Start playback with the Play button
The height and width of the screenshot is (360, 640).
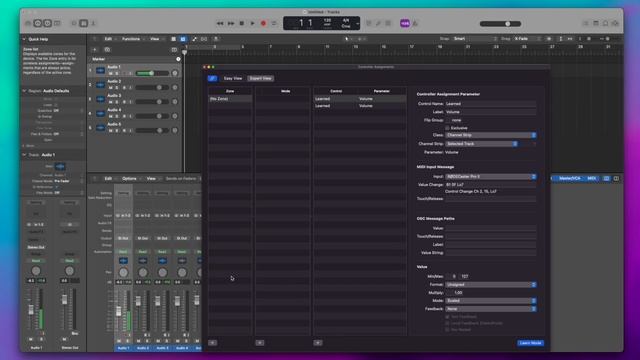tap(252, 23)
